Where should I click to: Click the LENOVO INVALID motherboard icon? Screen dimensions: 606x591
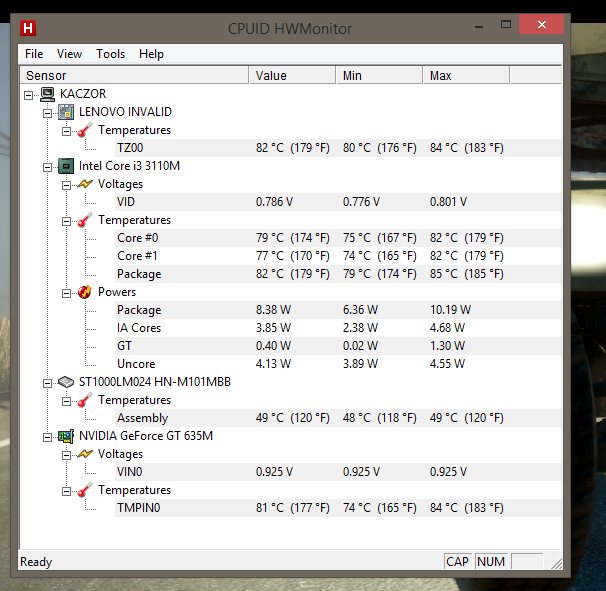pos(66,112)
